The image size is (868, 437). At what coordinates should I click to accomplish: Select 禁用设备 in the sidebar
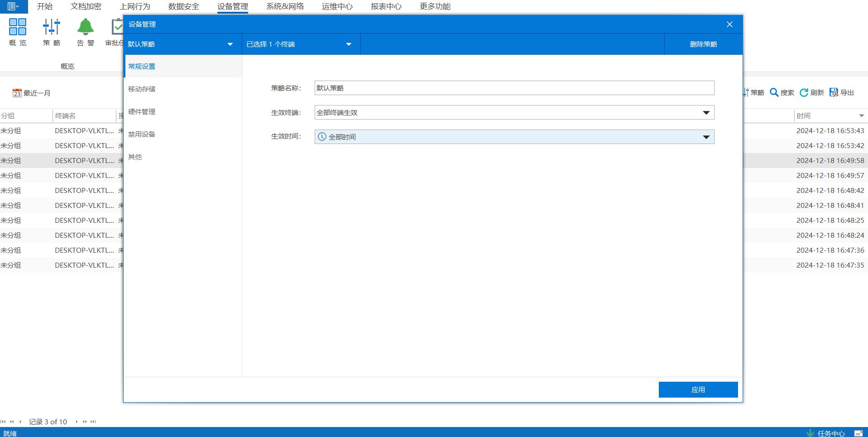click(x=142, y=134)
